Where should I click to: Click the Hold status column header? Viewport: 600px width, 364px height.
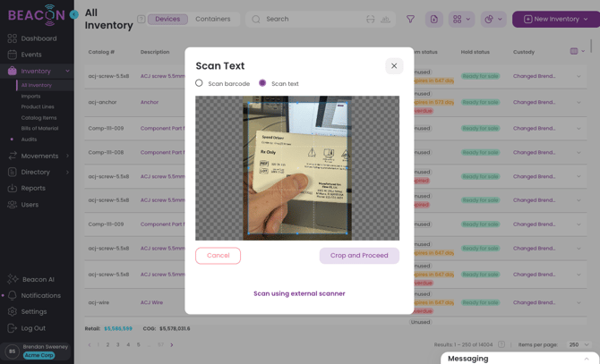pyautogui.click(x=475, y=52)
